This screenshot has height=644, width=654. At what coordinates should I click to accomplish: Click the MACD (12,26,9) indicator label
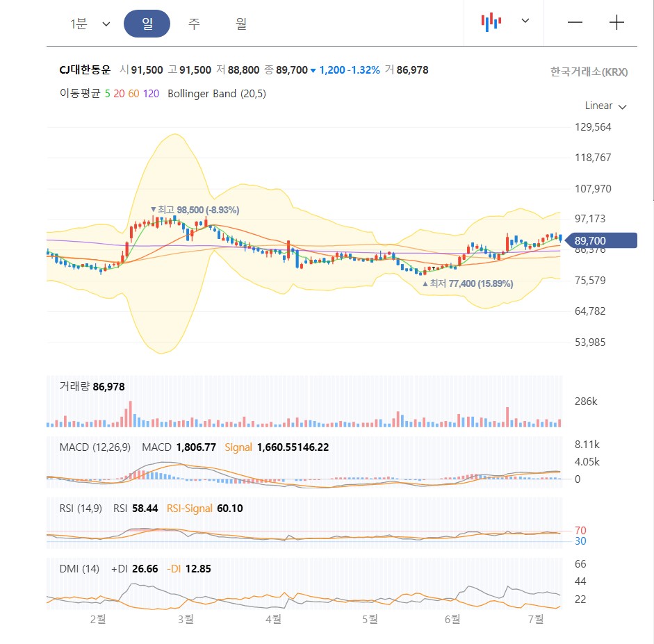pyautogui.click(x=94, y=447)
